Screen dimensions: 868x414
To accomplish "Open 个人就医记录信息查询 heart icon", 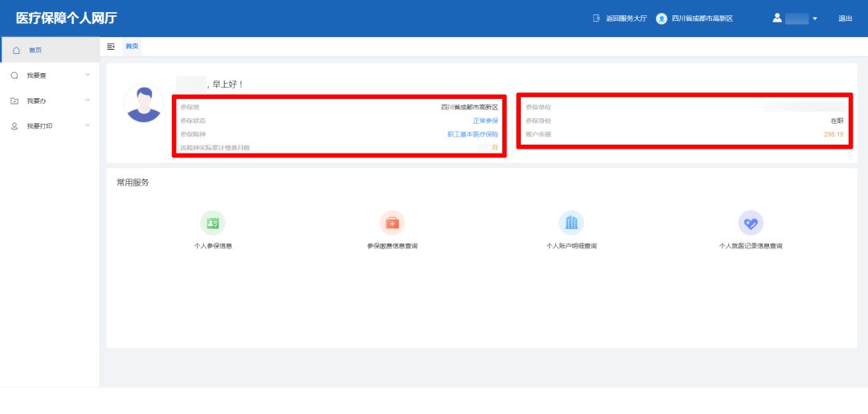I will (751, 223).
